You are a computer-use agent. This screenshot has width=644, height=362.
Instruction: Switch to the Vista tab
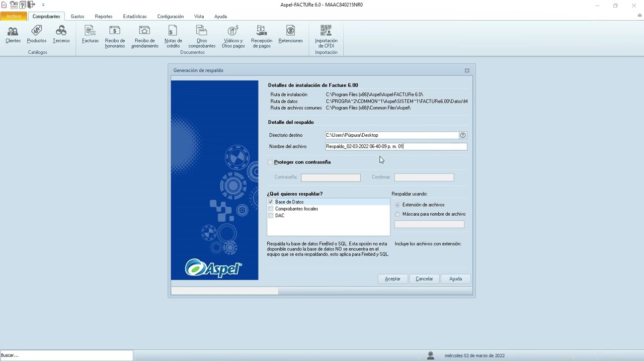199,17
